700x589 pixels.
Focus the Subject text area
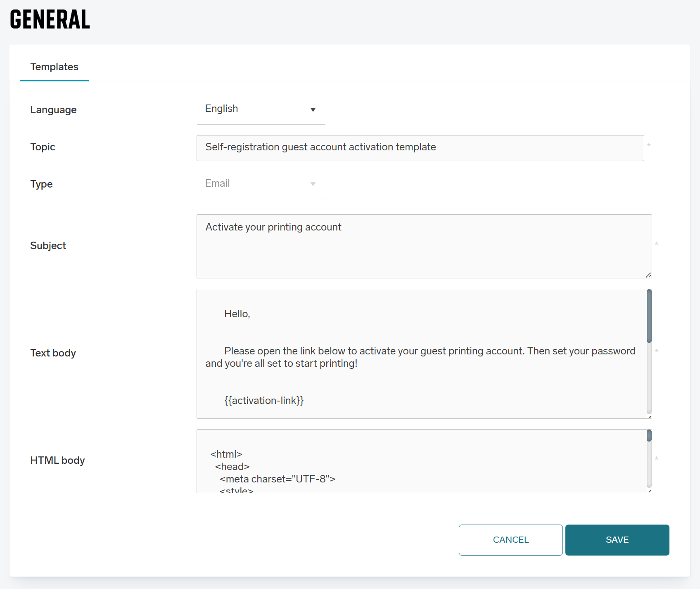point(424,246)
